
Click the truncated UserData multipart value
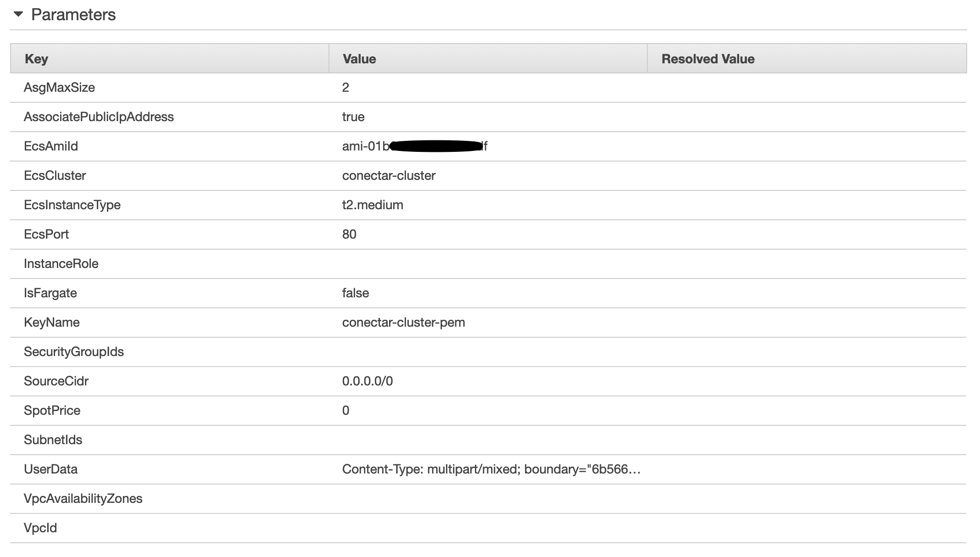click(x=491, y=469)
